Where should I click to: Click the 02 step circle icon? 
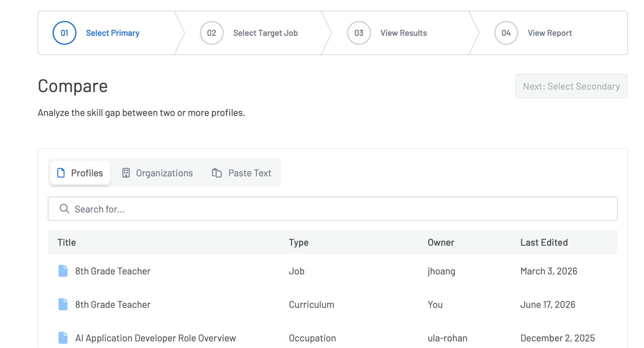pyautogui.click(x=212, y=33)
